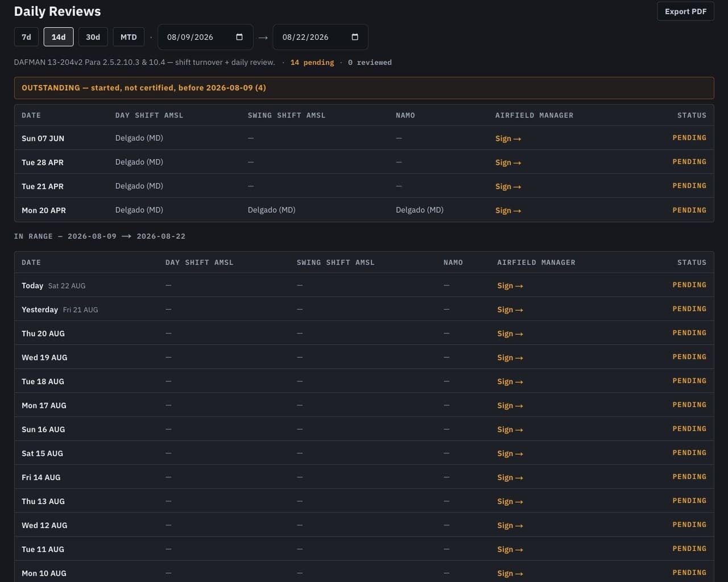728x582 pixels.
Task: Sign the Tue 18 AUG review
Action: (510, 381)
